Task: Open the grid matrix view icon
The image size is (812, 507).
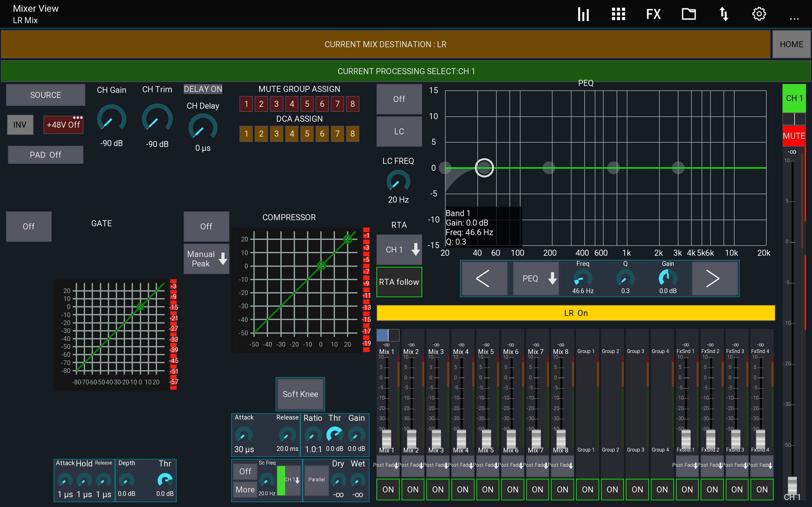Action: click(618, 14)
